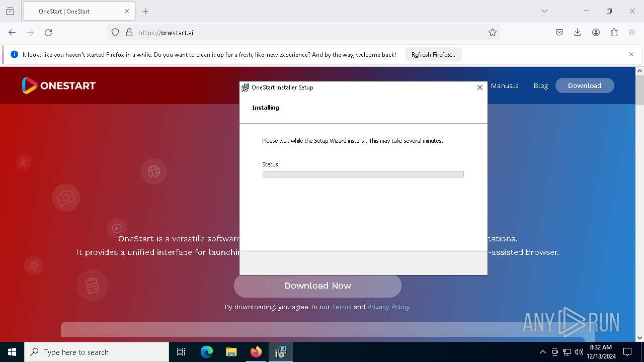Open the extensions puzzle icon
Image resolution: width=644 pixels, height=362 pixels.
pos(614,32)
